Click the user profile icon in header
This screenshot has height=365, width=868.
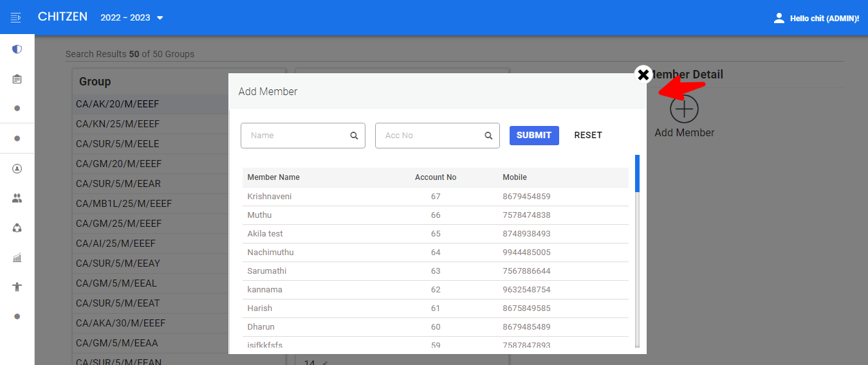779,18
